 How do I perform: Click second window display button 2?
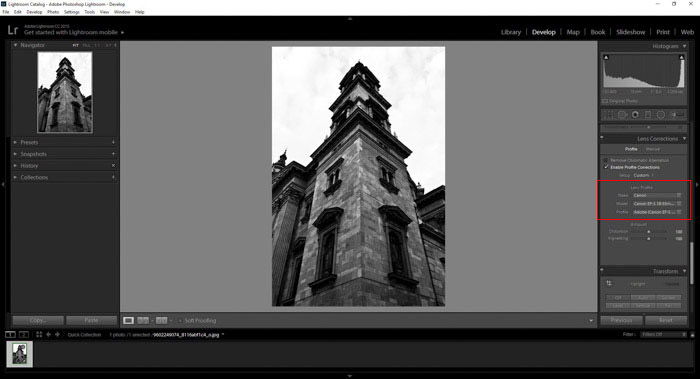coord(24,334)
